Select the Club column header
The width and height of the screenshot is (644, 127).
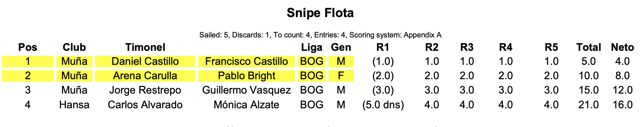[x=74, y=47]
